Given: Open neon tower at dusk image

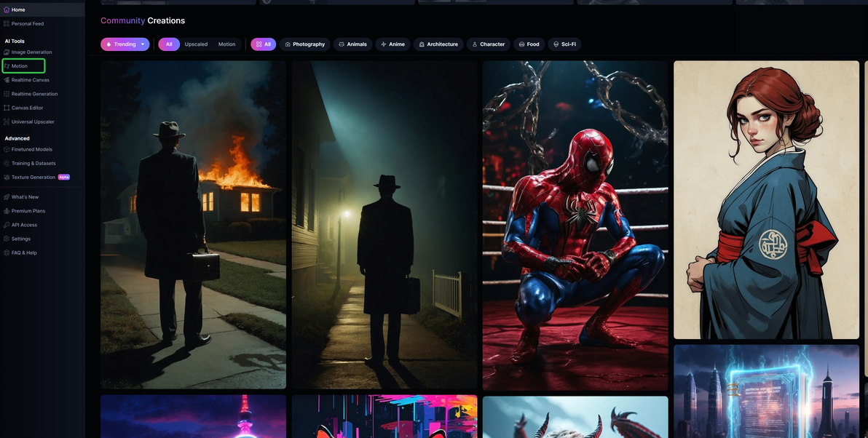Looking at the screenshot, I should coord(193,416).
